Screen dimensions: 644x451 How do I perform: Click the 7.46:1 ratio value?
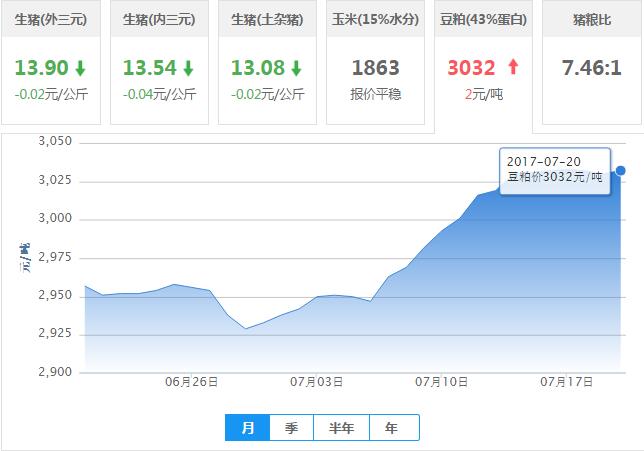(591, 68)
